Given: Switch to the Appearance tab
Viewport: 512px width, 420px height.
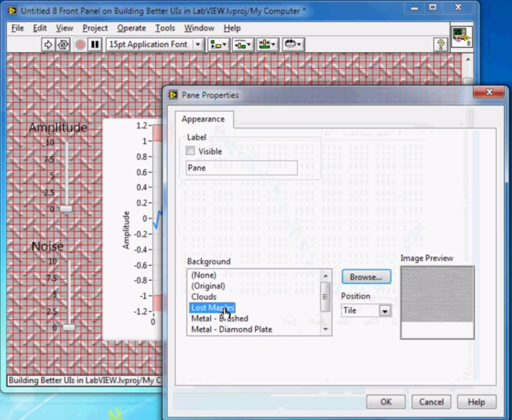Looking at the screenshot, I should (204, 119).
